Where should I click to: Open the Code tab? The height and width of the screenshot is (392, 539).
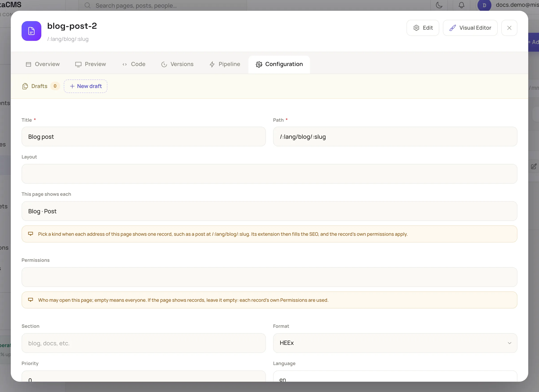pyautogui.click(x=134, y=64)
